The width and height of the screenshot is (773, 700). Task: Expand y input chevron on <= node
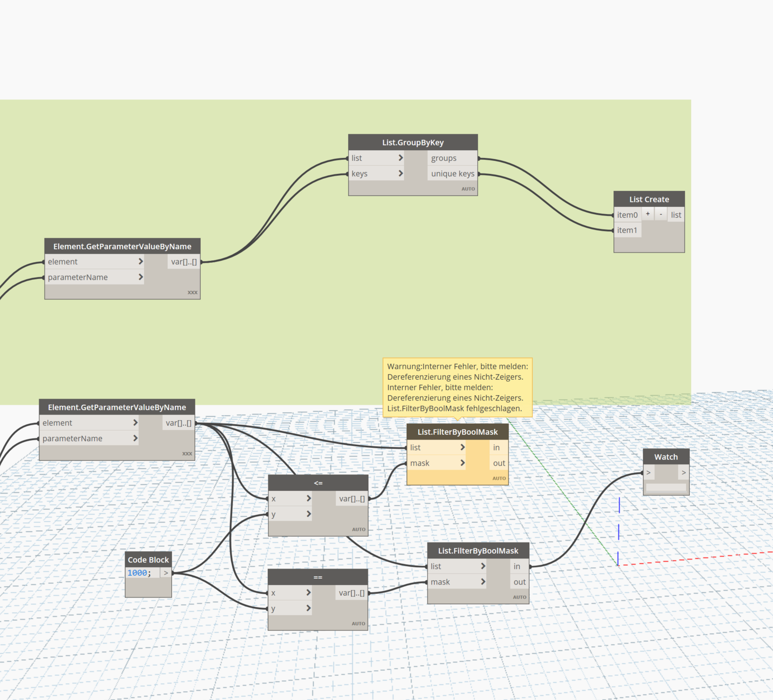click(308, 514)
